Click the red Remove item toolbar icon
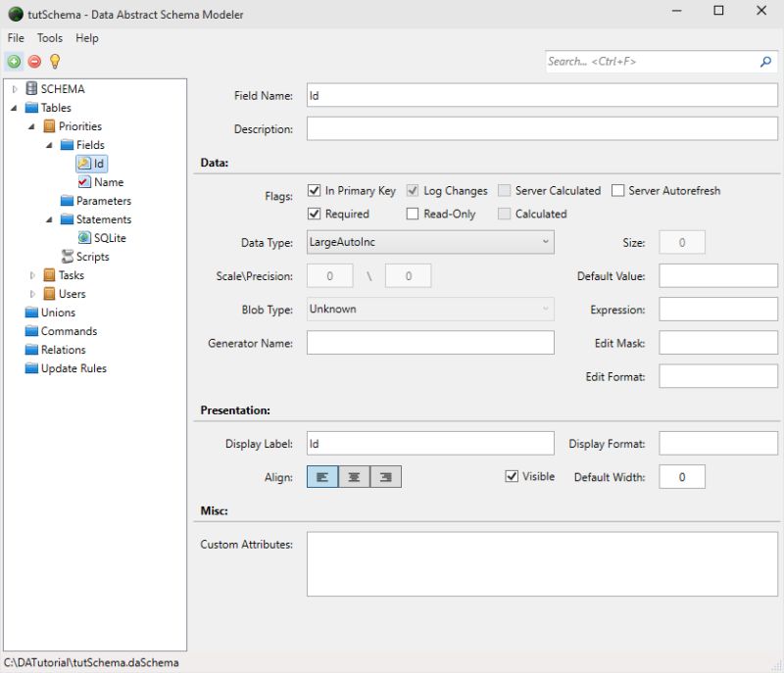 (34, 61)
